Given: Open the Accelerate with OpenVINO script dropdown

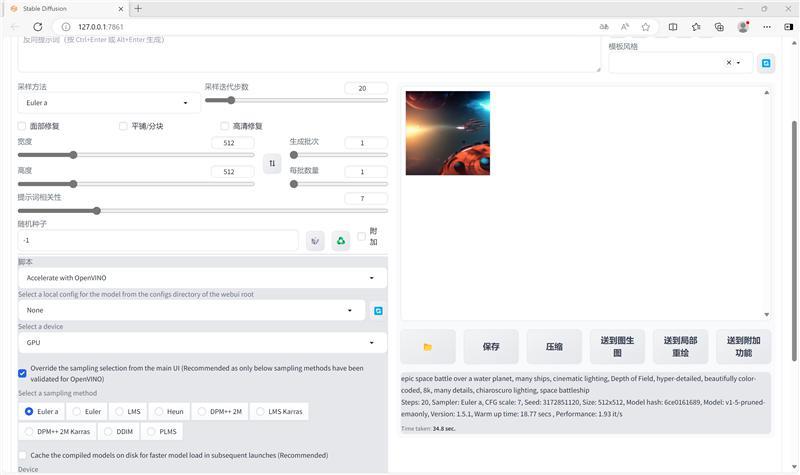Looking at the screenshot, I should pos(202,278).
